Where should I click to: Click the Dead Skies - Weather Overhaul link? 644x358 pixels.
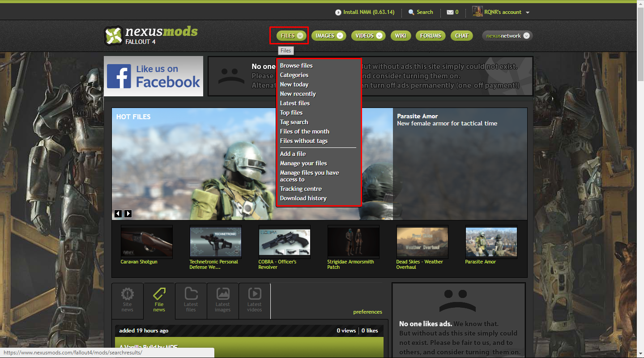click(419, 264)
